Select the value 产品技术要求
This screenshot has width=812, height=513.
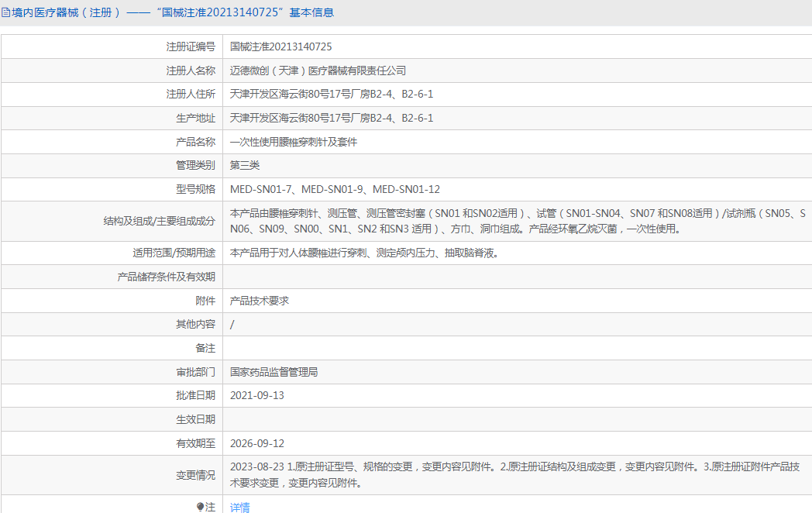[260, 301]
